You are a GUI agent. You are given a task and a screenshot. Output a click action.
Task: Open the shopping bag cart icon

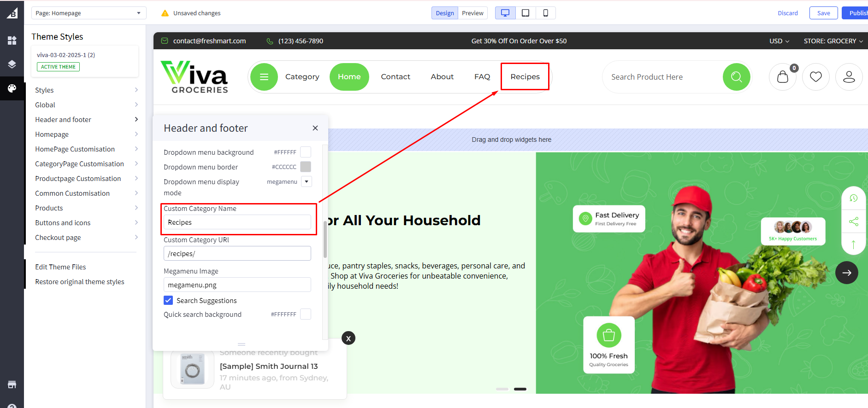click(x=783, y=77)
